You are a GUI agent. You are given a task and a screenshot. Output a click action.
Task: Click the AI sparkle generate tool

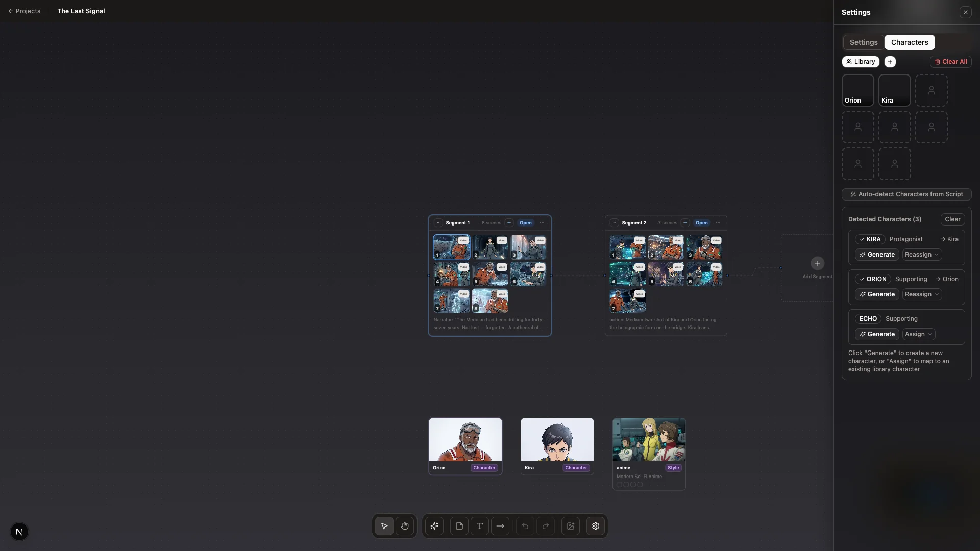point(434,526)
